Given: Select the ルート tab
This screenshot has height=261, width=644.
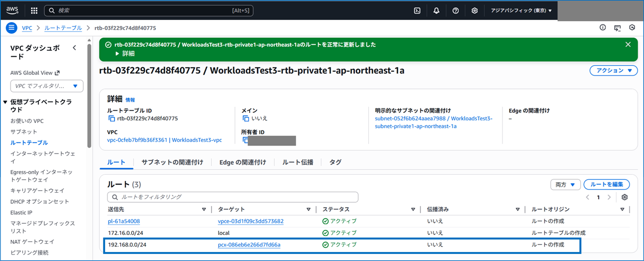Looking at the screenshot, I should click(116, 162).
